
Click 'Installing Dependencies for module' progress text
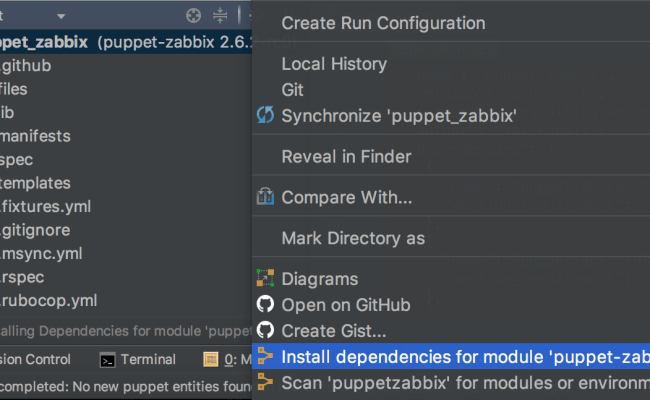tap(126, 331)
